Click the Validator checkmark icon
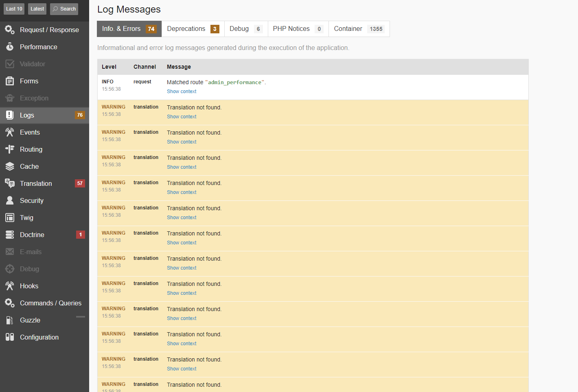Viewport: 578px width, 392px height. (x=10, y=64)
